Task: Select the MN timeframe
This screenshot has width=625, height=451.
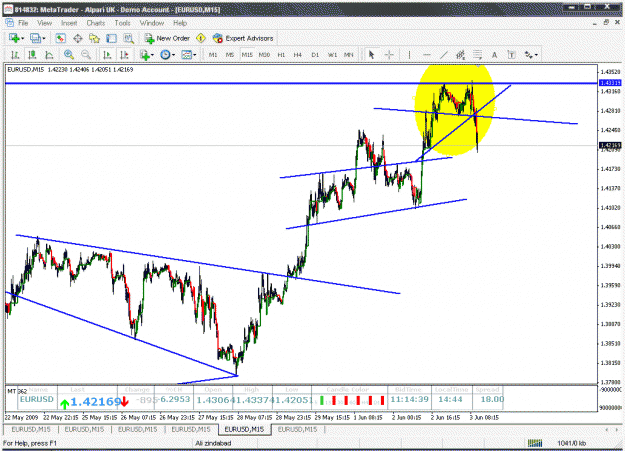Action: coord(348,55)
